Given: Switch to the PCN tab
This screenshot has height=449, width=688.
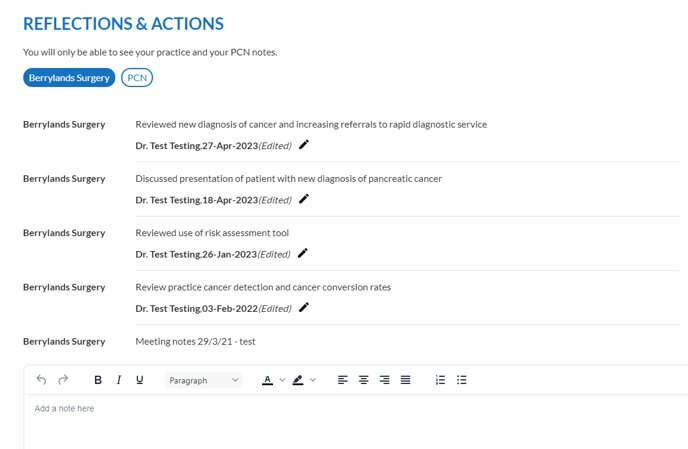Looking at the screenshot, I should tap(137, 78).
